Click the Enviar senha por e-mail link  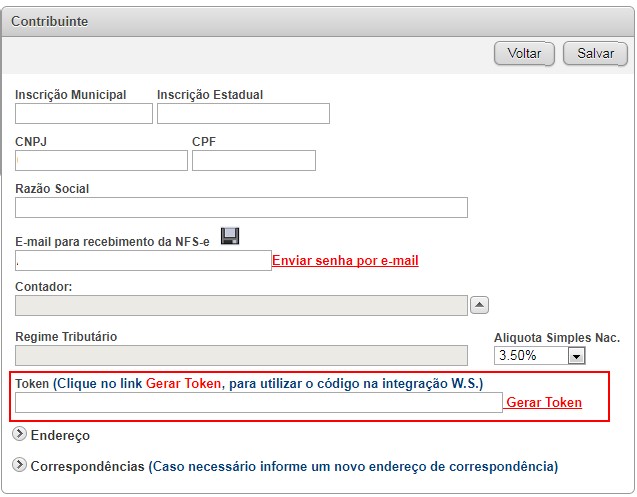345,261
